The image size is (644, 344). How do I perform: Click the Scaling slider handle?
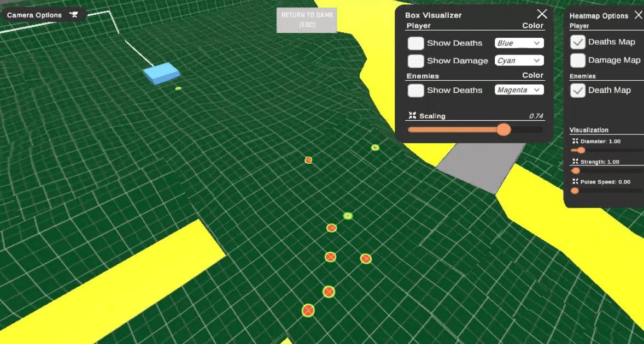504,129
